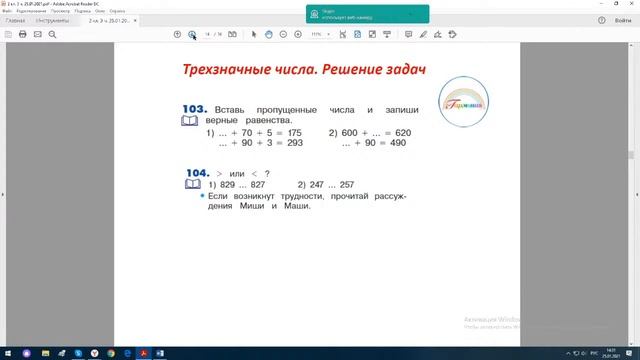Image resolution: width=640 pixels, height=360 pixels.
Task: Click the vertical scrollbar thumb
Action: pyautogui.click(x=631, y=155)
